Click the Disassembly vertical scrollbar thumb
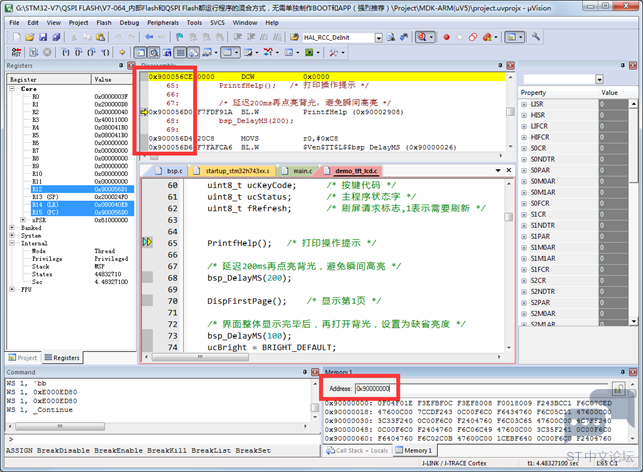 (x=510, y=112)
